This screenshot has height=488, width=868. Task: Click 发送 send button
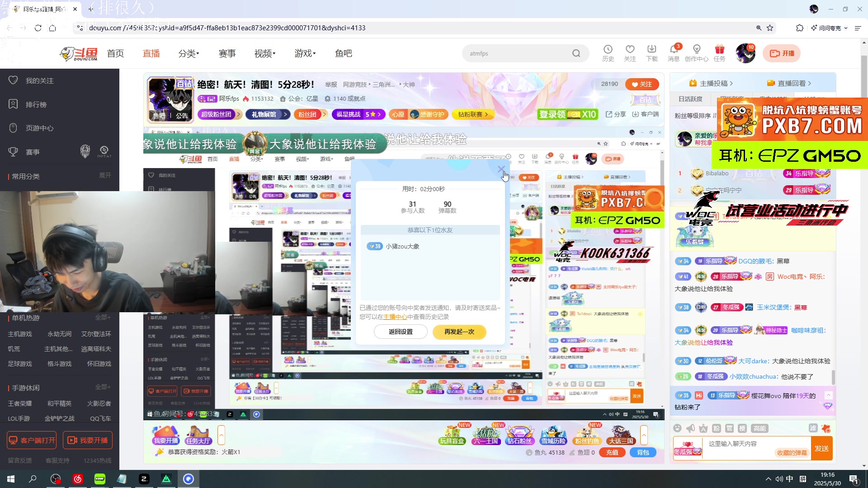pos(821,448)
